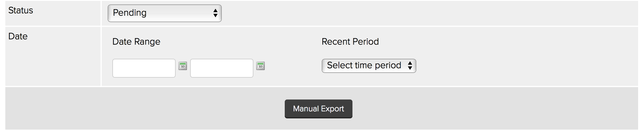Click the first calendar icon in Date Range
The width and height of the screenshot is (644, 137).
(183, 66)
